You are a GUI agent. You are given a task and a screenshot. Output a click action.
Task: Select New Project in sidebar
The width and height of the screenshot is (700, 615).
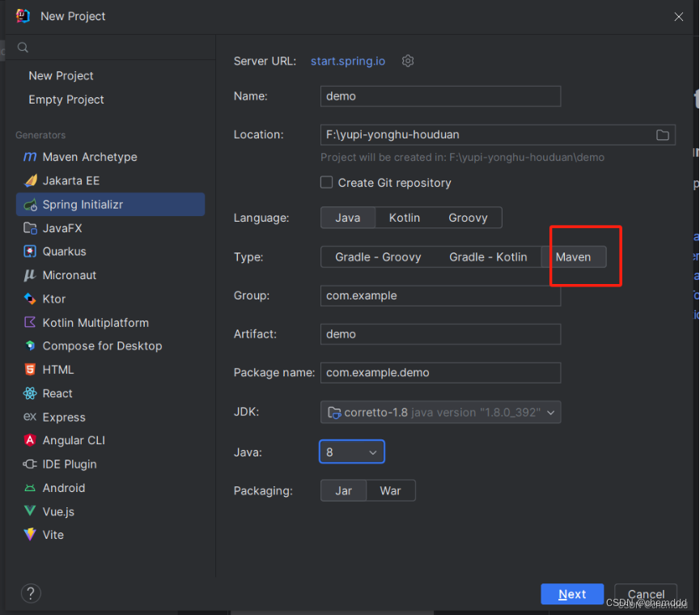[61, 76]
